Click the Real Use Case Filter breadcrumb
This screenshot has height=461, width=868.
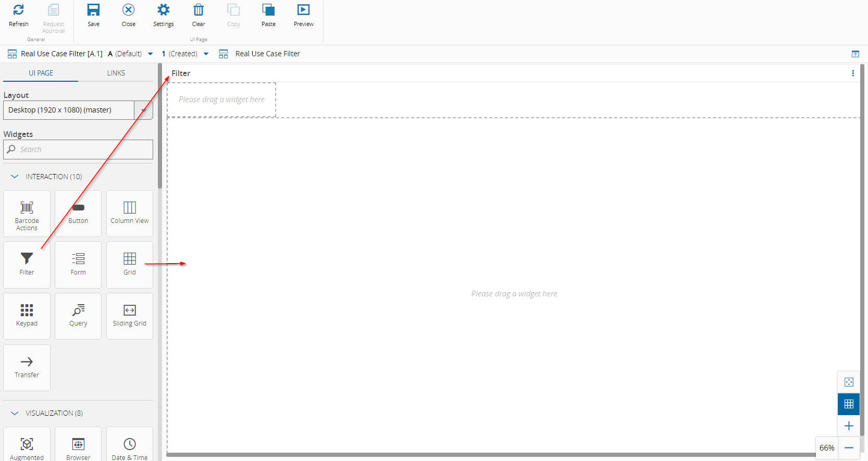tap(268, 54)
